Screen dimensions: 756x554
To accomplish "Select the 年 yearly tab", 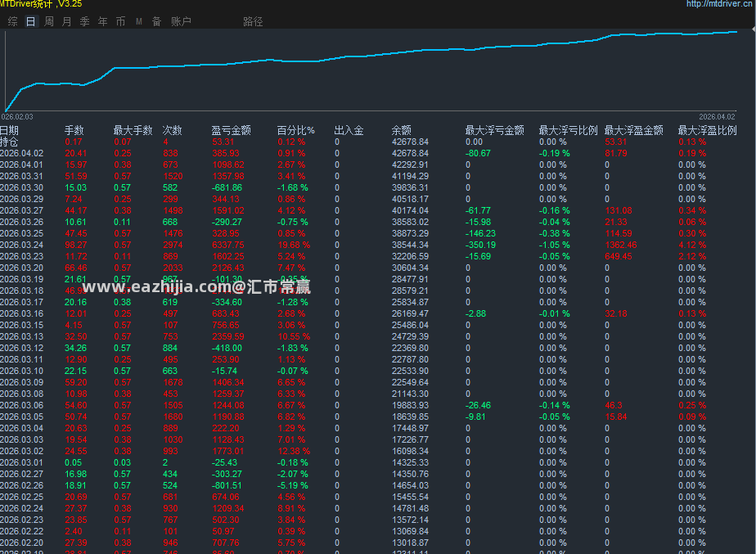I will click(x=103, y=21).
